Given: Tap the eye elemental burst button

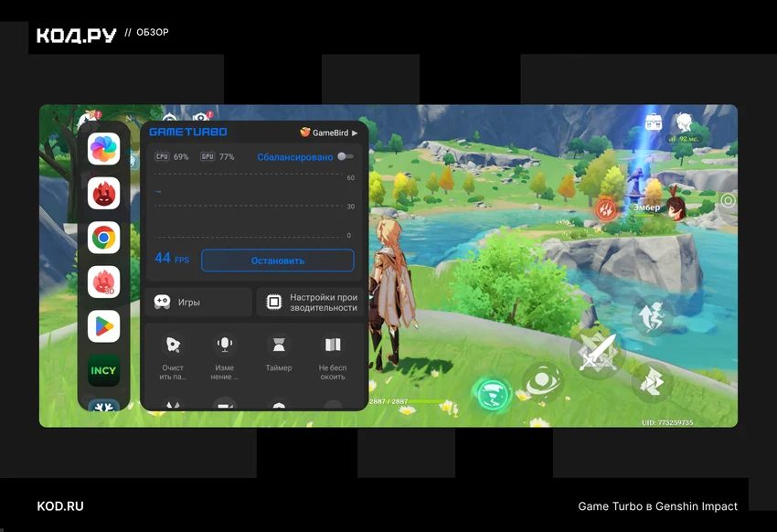Looking at the screenshot, I should (542, 382).
